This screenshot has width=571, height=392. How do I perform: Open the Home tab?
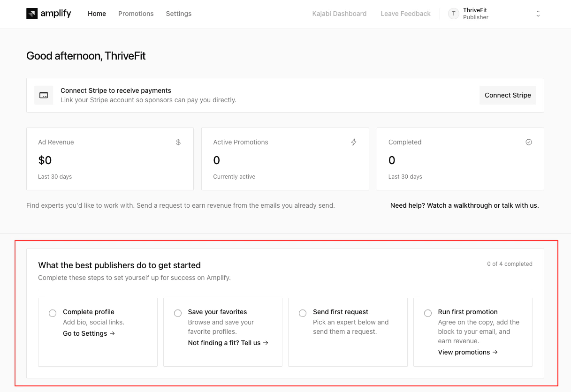pos(97,14)
